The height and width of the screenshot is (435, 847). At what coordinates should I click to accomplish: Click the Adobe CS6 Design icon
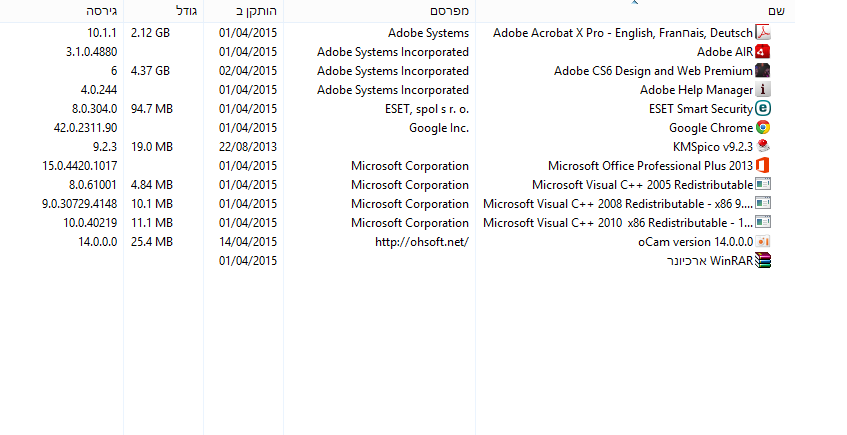(x=763, y=70)
